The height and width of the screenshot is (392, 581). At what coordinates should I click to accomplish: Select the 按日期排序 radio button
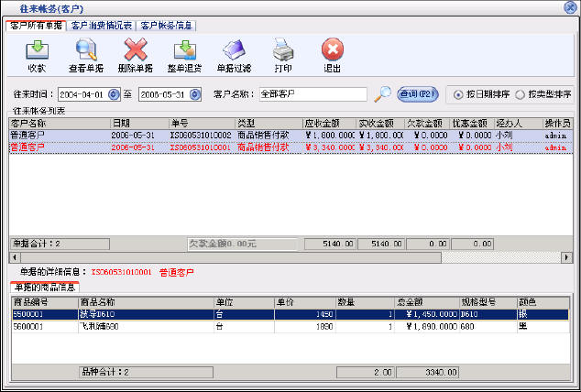click(x=455, y=93)
